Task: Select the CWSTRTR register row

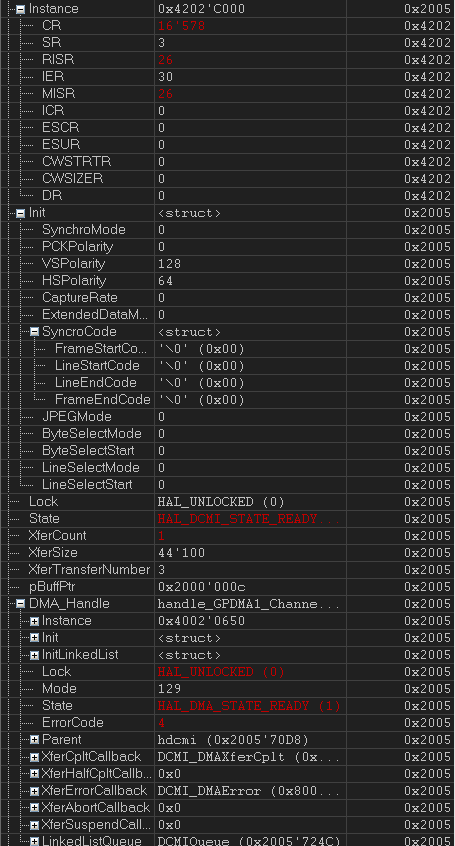Action: [x=227, y=161]
